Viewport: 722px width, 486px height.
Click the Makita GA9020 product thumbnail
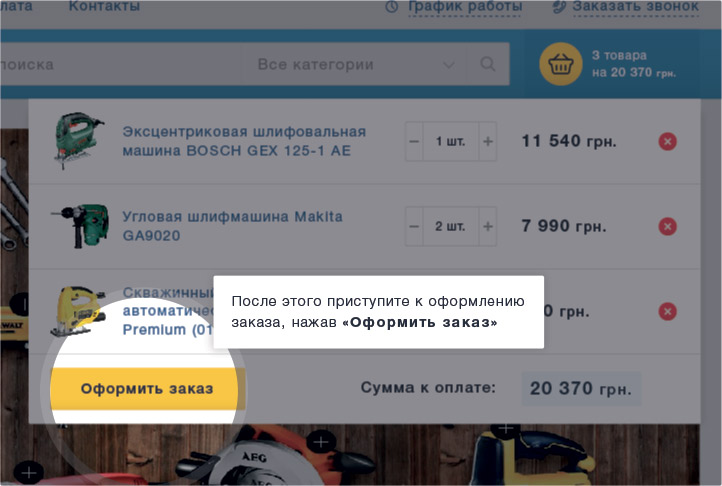coord(81,226)
